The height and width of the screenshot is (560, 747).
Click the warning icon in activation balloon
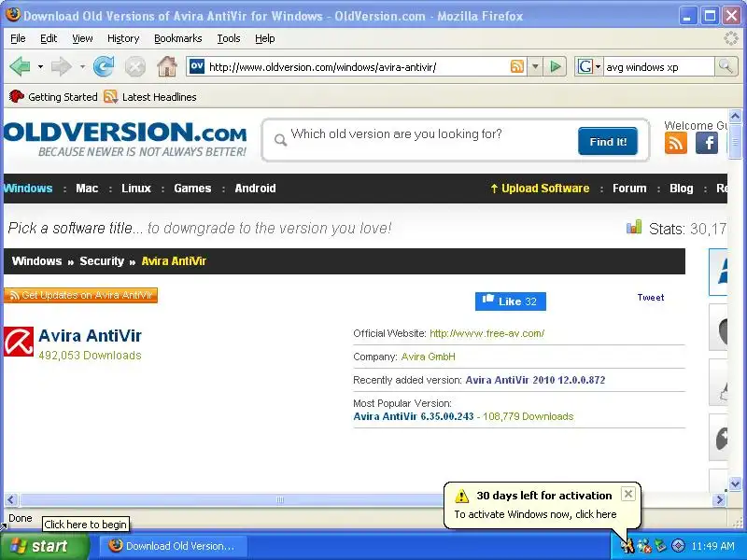coord(461,497)
